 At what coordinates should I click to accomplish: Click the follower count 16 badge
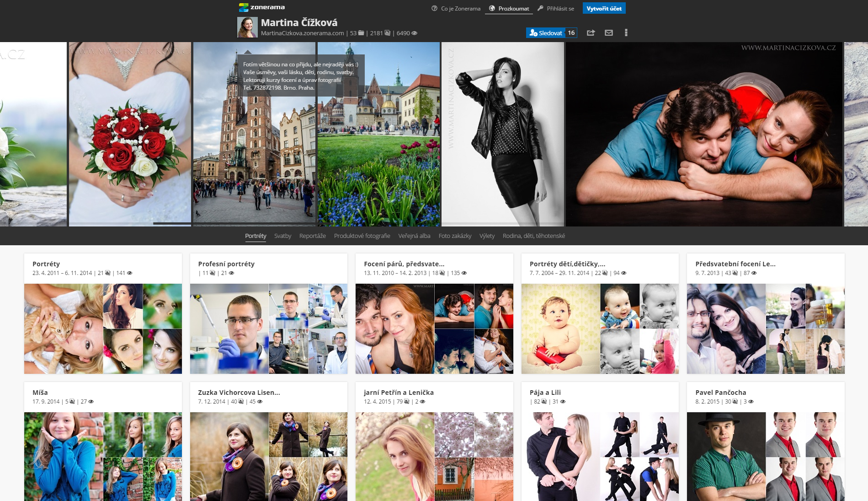(x=571, y=33)
